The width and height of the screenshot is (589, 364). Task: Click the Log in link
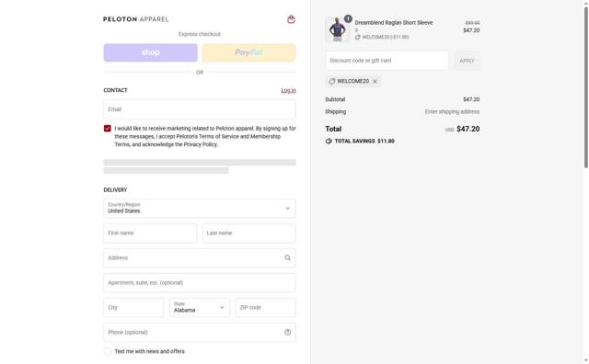coord(288,90)
